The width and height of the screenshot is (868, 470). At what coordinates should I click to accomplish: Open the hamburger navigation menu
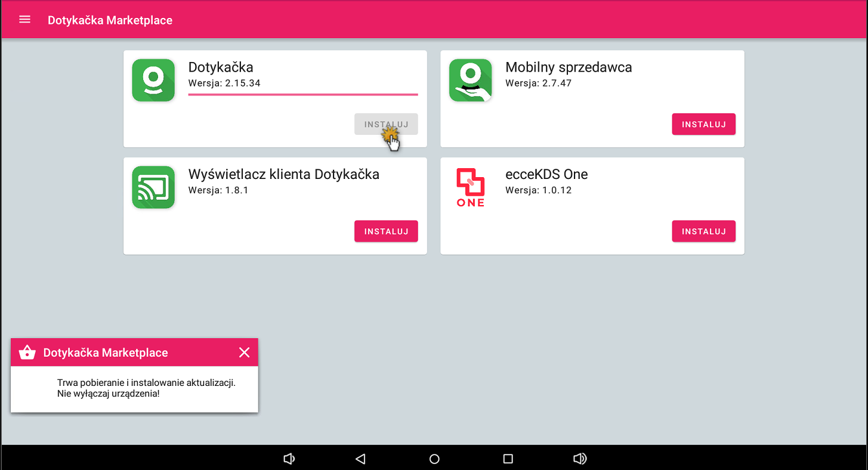pos(24,20)
